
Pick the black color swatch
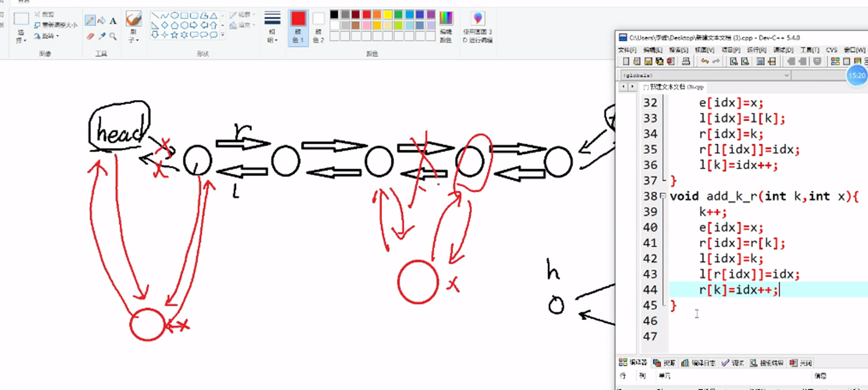click(334, 14)
